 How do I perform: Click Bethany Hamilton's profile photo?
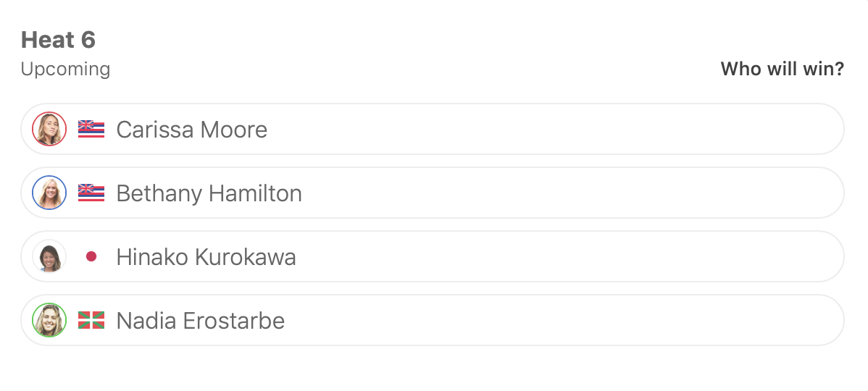tap(49, 193)
